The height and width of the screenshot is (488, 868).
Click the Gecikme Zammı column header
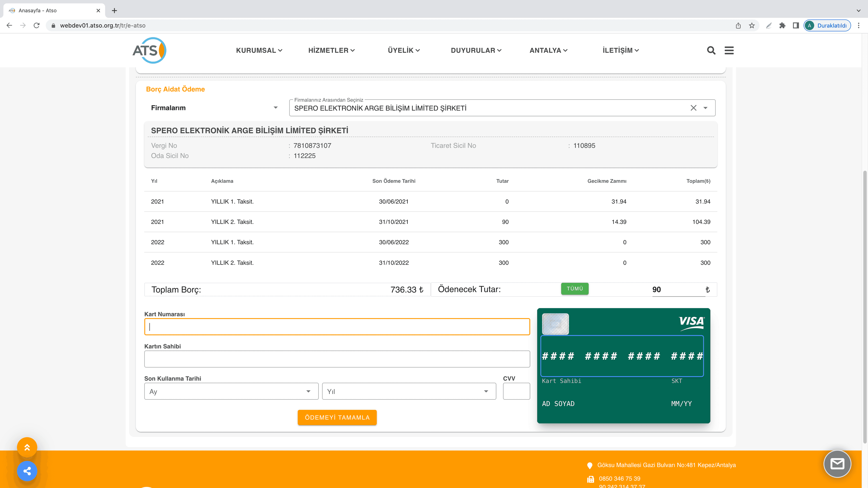click(607, 181)
